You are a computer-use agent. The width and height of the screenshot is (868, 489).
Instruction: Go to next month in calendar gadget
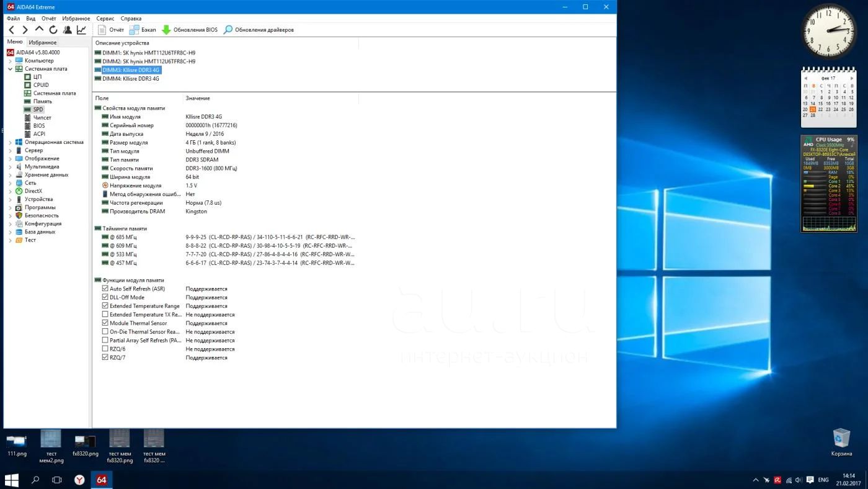(852, 78)
